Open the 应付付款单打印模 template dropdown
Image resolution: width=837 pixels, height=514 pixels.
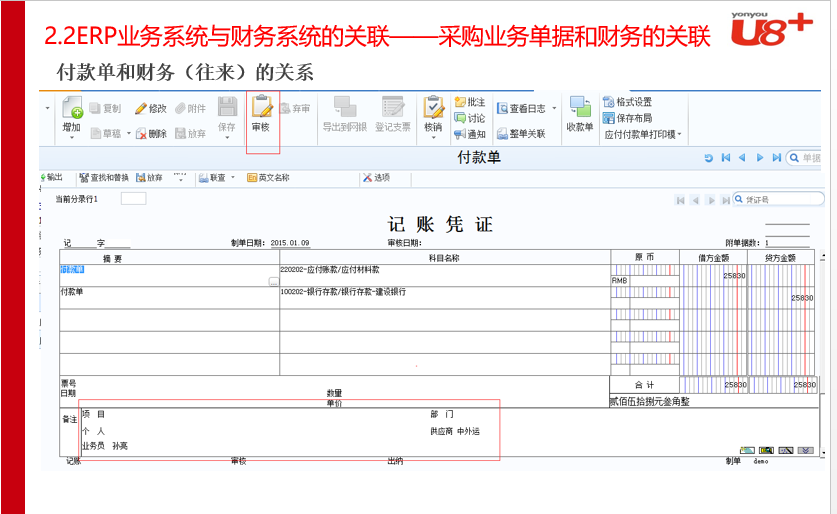pos(680,134)
